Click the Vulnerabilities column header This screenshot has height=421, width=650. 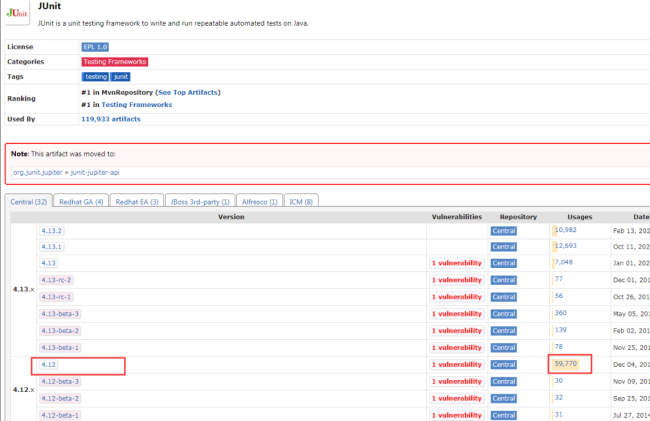pos(457,217)
